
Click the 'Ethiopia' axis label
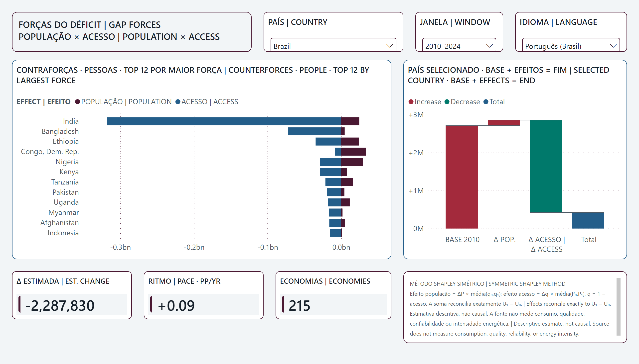[66, 142]
